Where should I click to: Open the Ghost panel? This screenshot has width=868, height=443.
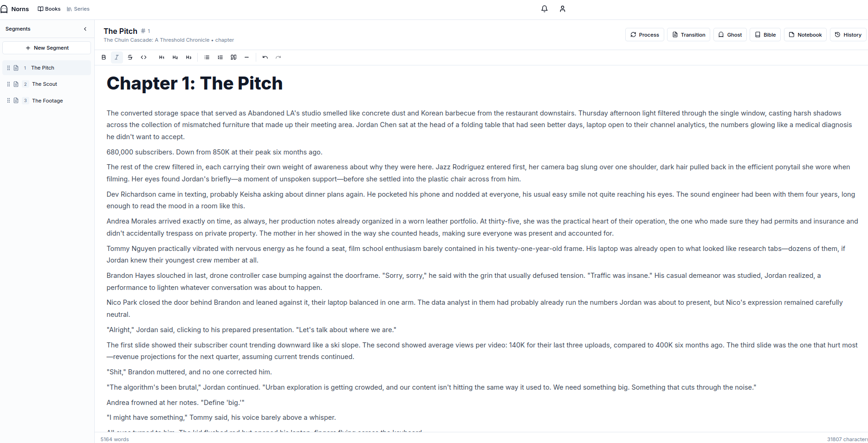tap(730, 35)
